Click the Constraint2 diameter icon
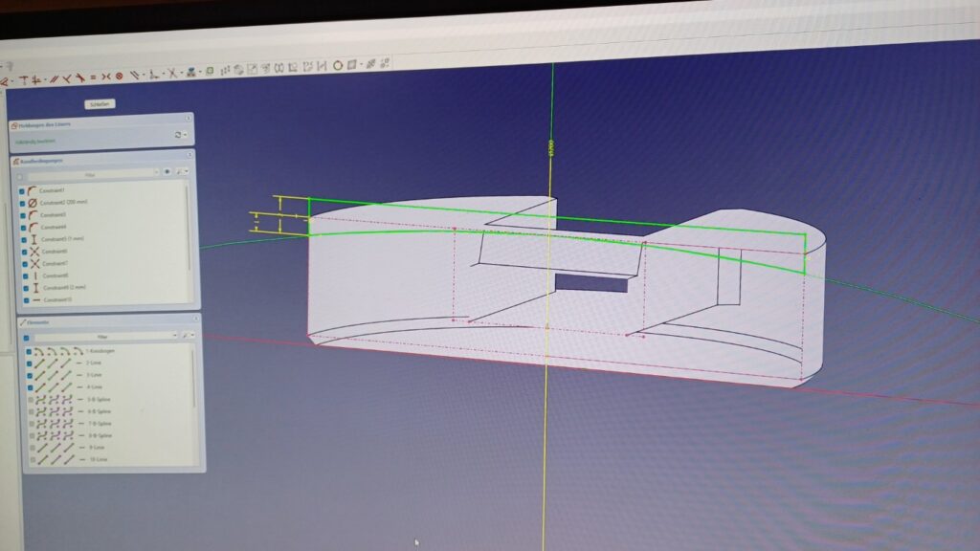 33,204
